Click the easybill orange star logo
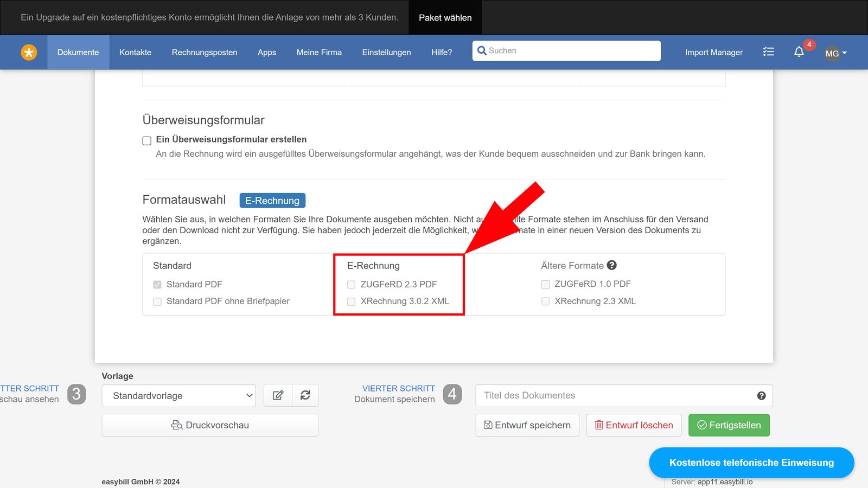This screenshot has height=488, width=868. click(x=29, y=53)
